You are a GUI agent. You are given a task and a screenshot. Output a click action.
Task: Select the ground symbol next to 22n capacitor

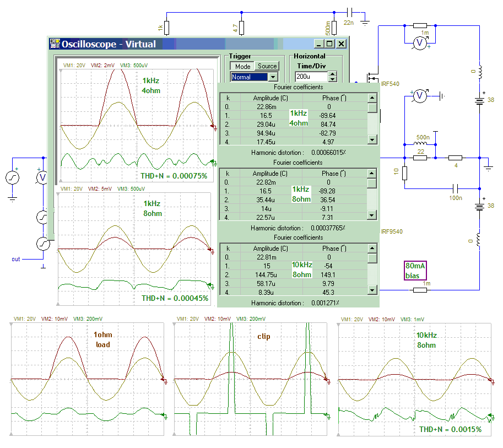point(365,23)
